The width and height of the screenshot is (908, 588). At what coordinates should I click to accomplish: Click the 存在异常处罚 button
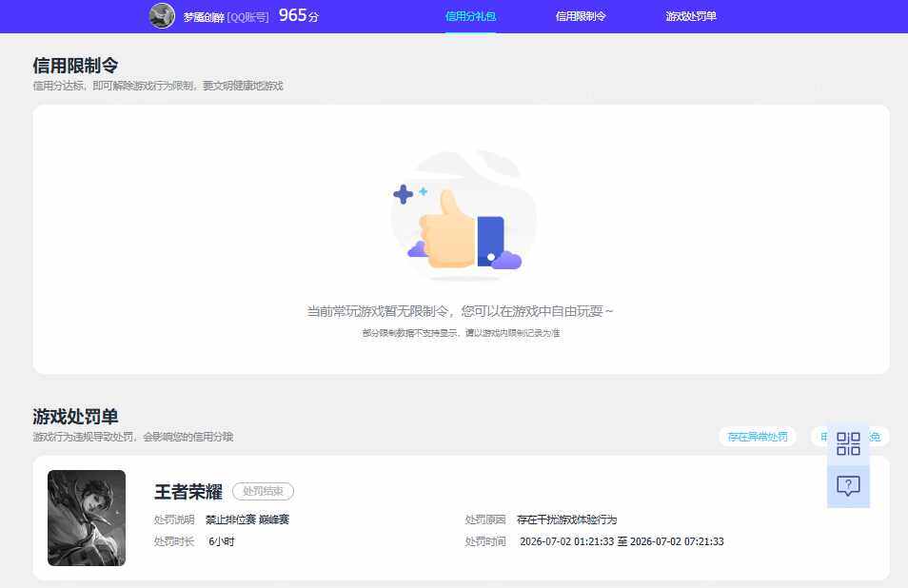click(758, 437)
